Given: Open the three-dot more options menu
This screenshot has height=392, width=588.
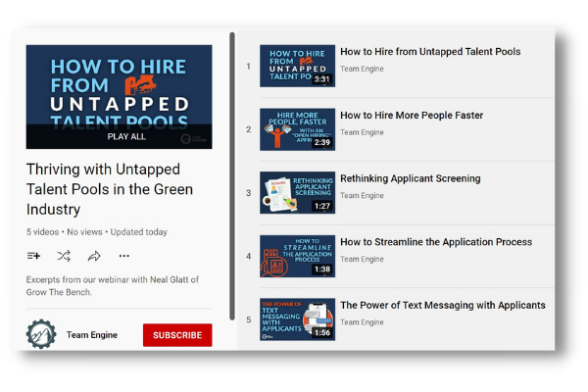Looking at the screenshot, I should [x=124, y=256].
